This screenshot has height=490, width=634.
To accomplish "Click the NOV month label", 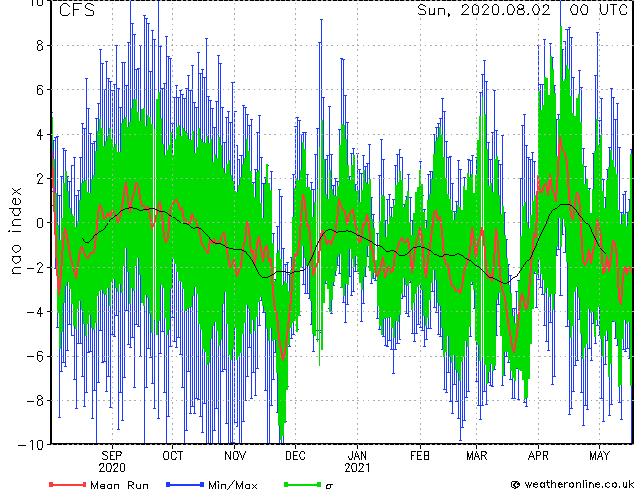I will coord(235,456).
